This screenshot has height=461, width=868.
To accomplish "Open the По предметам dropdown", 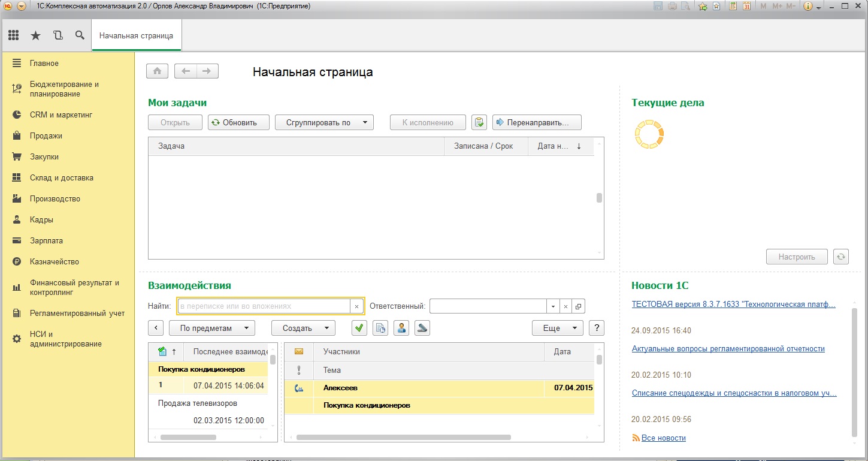I will pyautogui.click(x=212, y=328).
